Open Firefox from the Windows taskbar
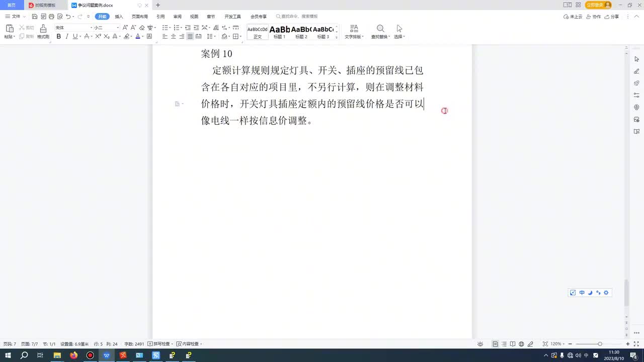This screenshot has height=362, width=644. pyautogui.click(x=74, y=355)
